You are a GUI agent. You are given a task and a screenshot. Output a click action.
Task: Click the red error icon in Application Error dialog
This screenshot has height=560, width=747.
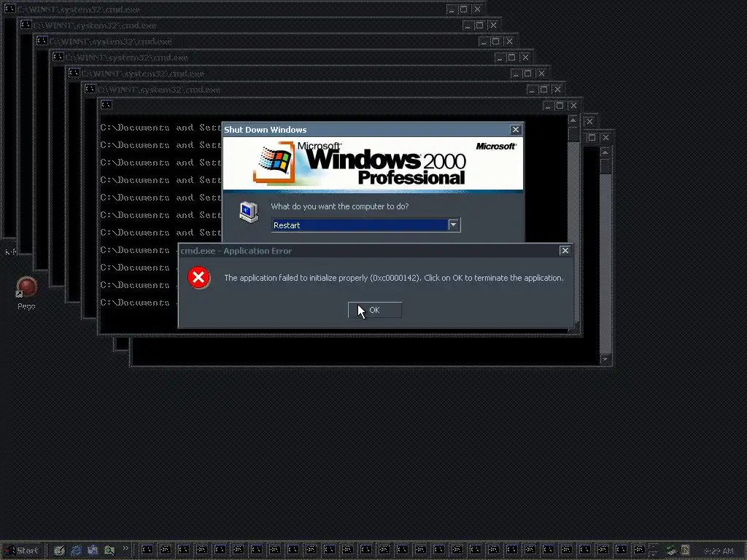pyautogui.click(x=198, y=277)
